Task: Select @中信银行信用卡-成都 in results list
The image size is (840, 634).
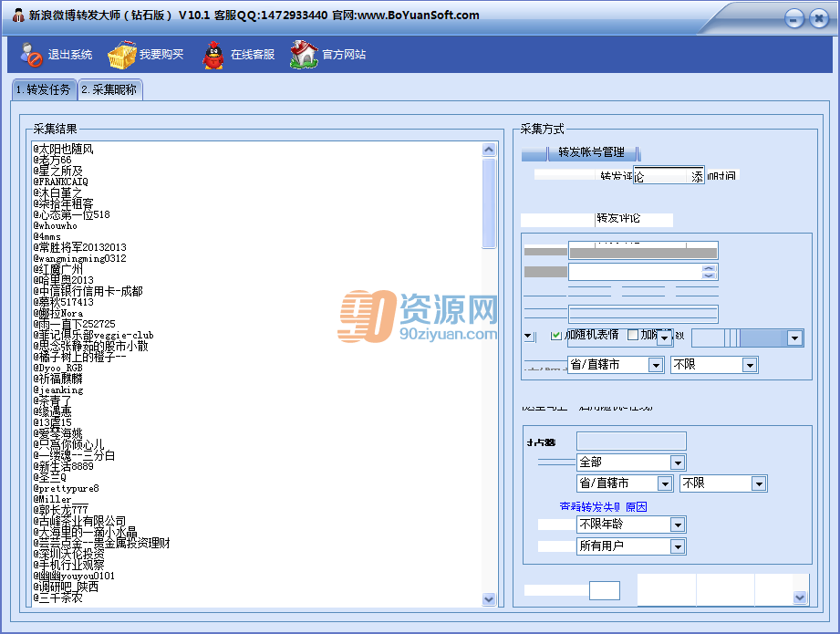Action: [88, 291]
